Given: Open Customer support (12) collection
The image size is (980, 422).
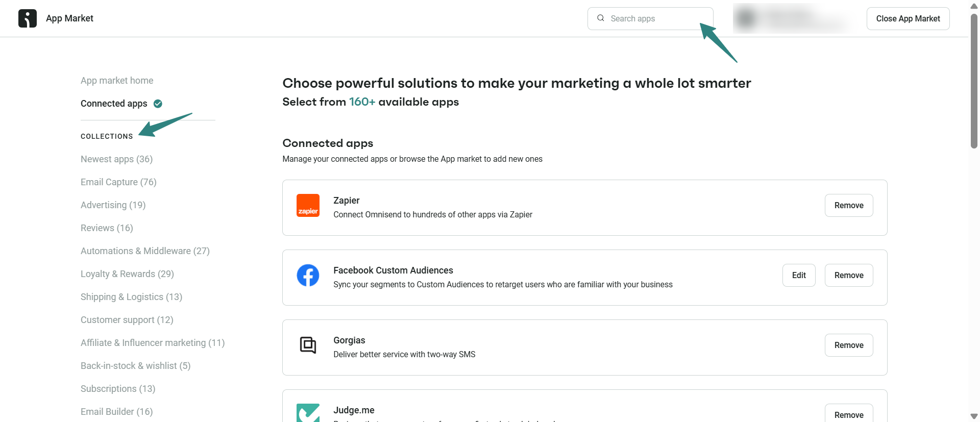Looking at the screenshot, I should click(127, 320).
